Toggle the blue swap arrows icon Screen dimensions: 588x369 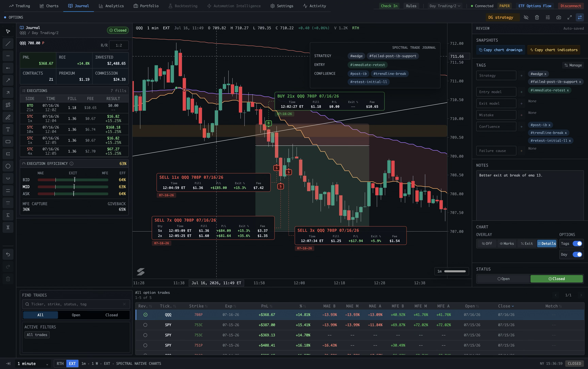tap(580, 17)
